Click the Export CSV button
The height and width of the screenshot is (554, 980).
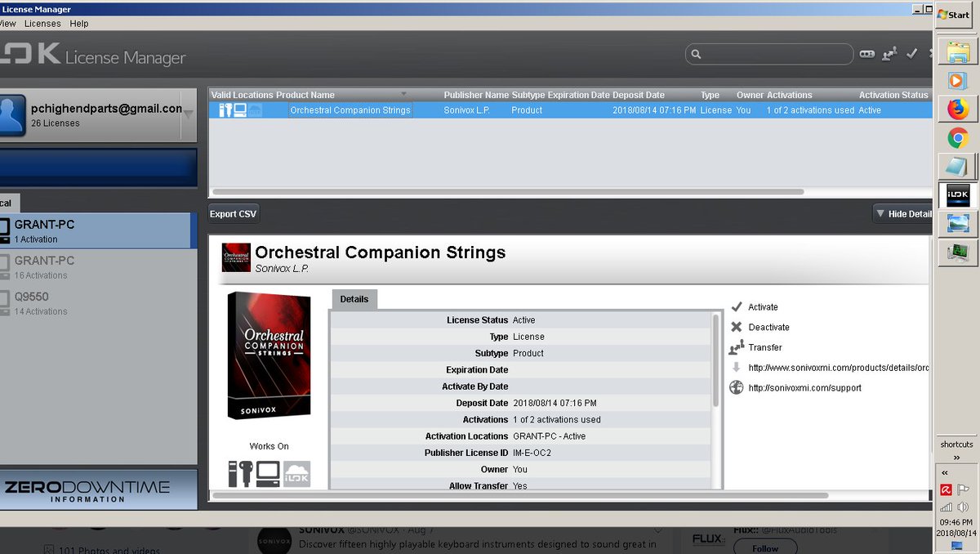point(234,214)
